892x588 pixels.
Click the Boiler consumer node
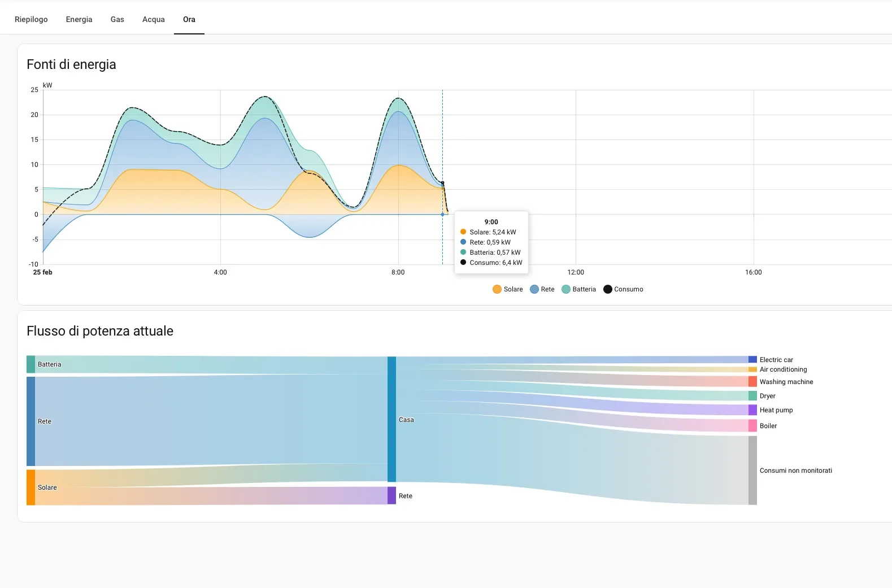(752, 426)
